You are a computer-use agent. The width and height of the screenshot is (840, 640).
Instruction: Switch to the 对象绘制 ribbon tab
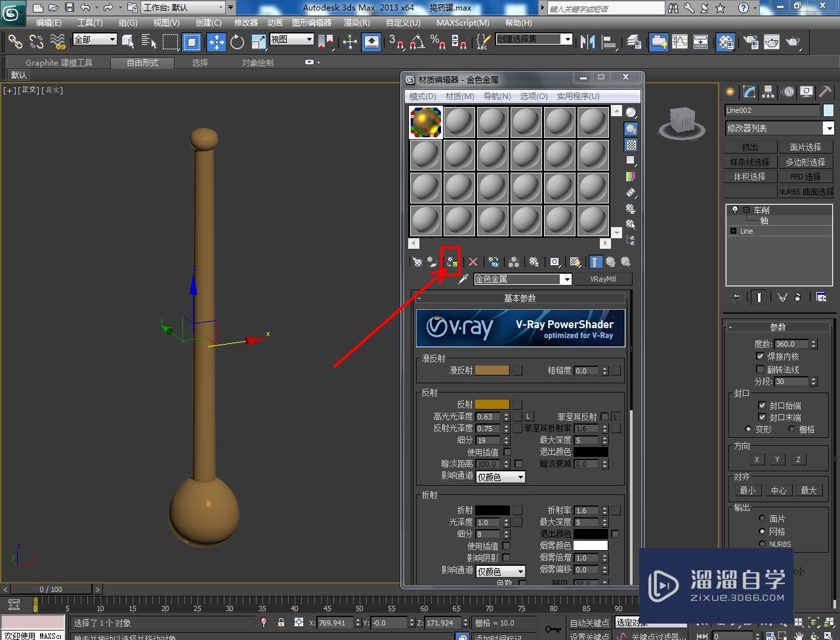[258, 63]
